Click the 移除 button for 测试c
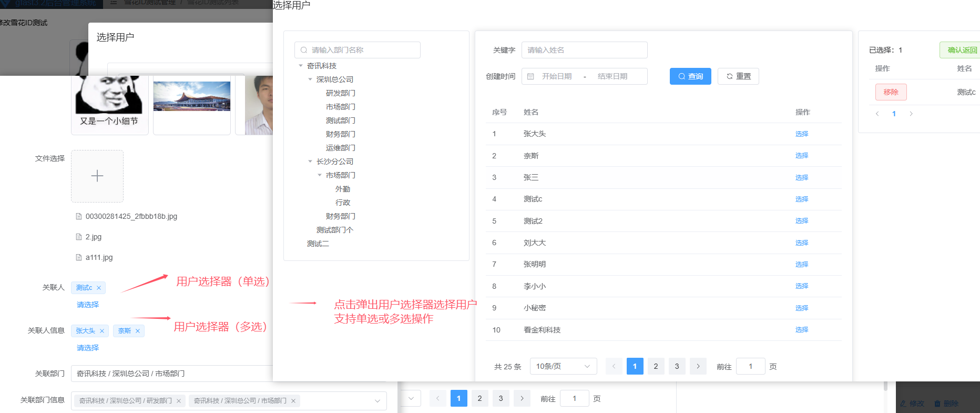The width and height of the screenshot is (980, 413). (891, 92)
